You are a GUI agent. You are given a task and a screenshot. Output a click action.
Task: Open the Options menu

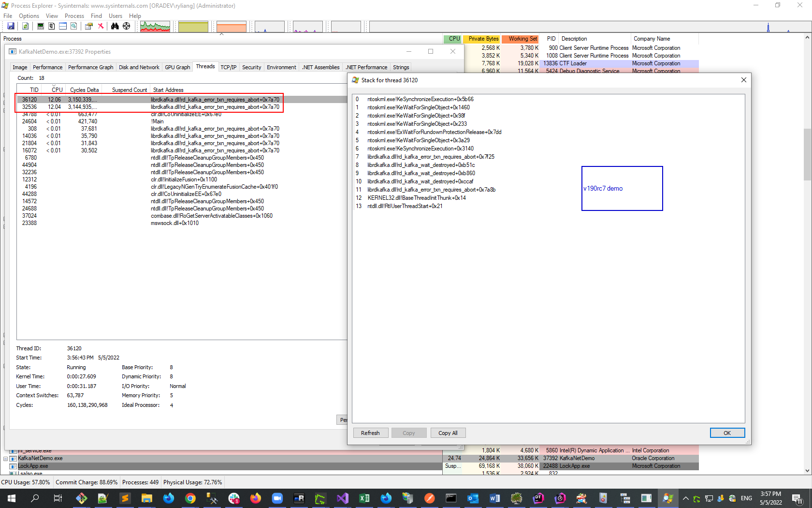[29, 16]
